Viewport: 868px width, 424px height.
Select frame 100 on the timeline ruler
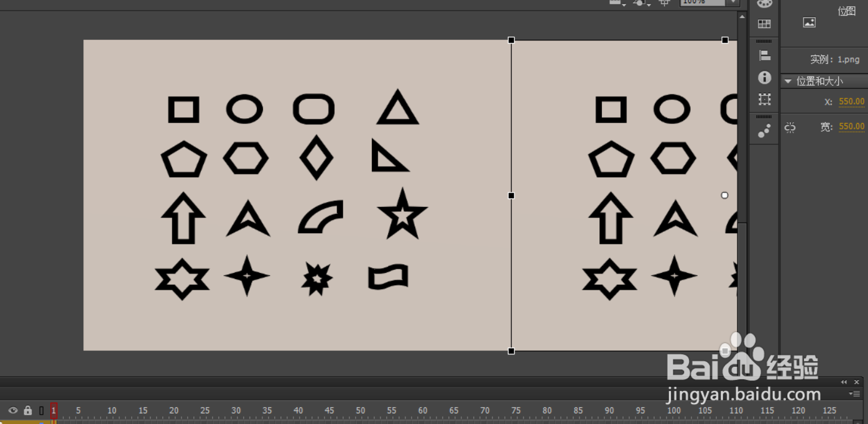click(673, 410)
